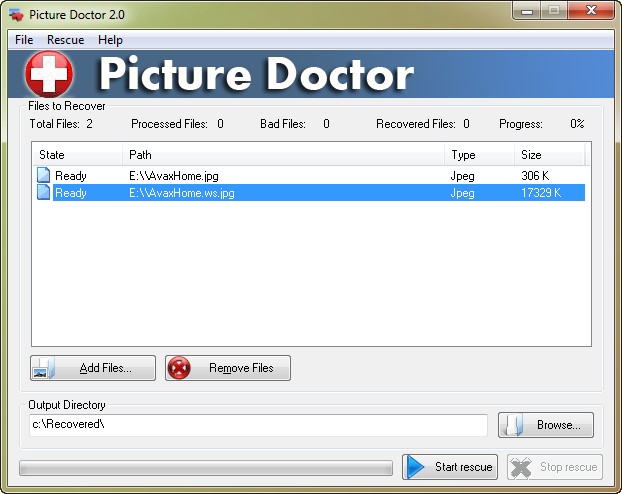Click the grey X icon on Stop rescue
Image resolution: width=622 pixels, height=494 pixels.
(x=521, y=467)
